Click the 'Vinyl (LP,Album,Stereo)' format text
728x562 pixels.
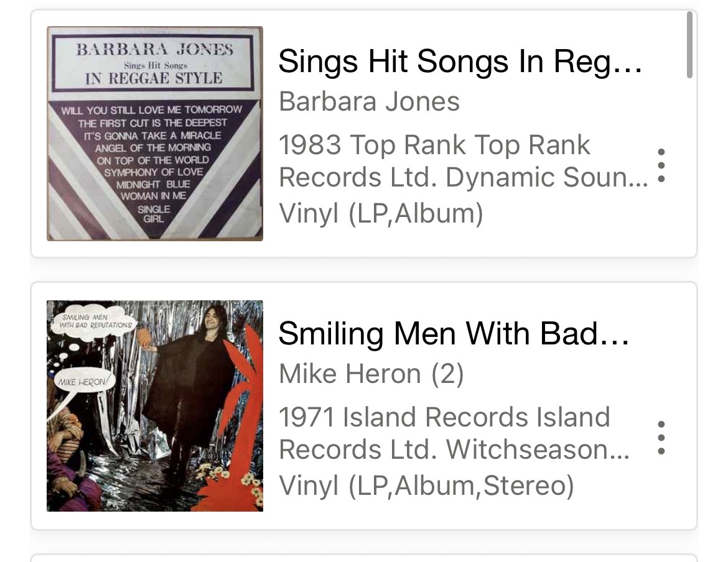point(426,486)
